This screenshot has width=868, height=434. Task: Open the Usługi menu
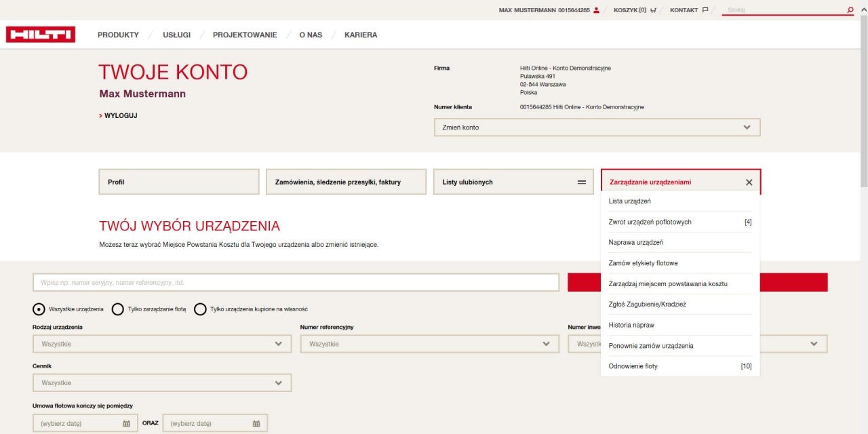tap(176, 35)
